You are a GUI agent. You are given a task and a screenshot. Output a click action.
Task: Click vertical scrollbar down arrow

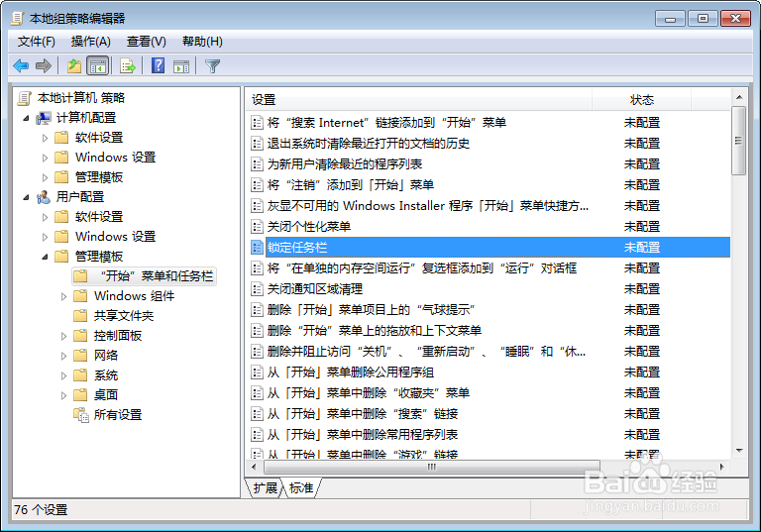coord(739,451)
